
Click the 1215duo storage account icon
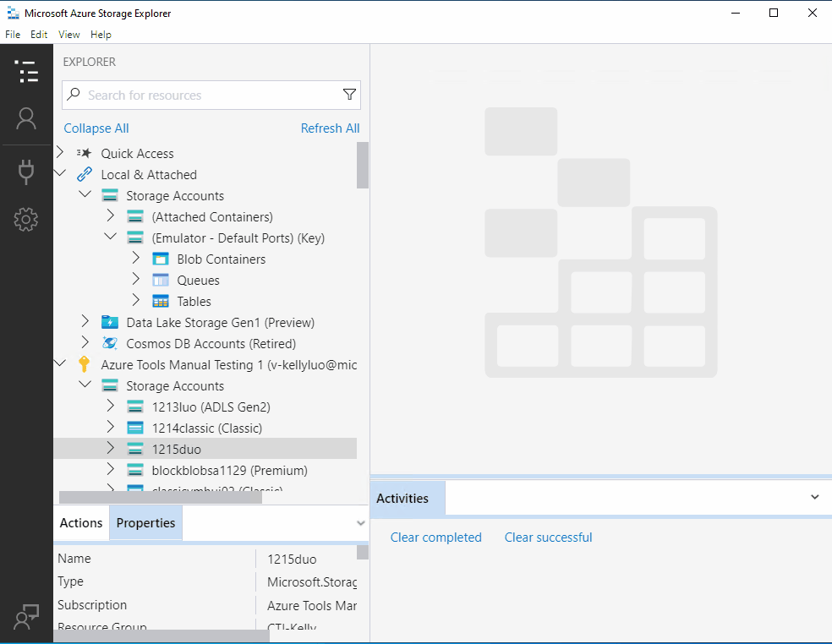[x=135, y=450]
